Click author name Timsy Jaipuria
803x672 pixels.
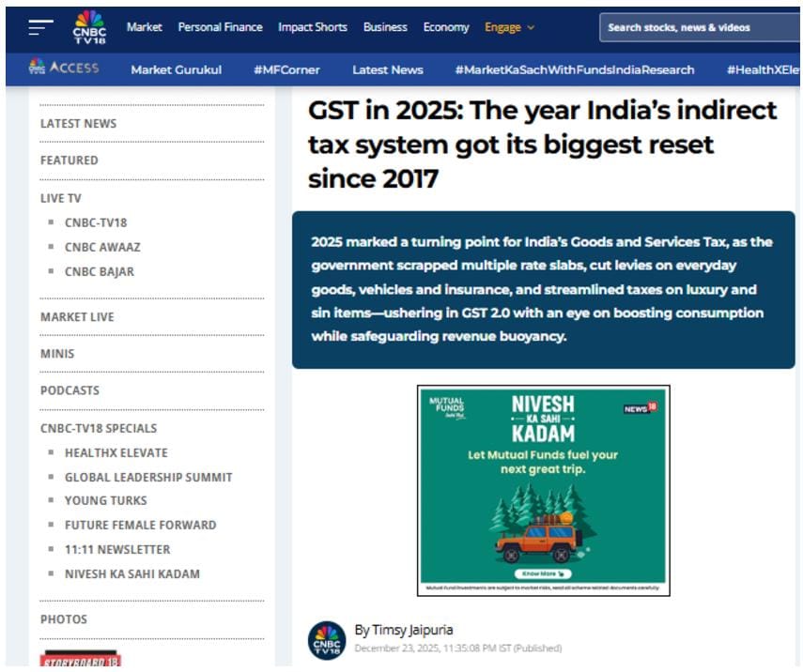click(x=412, y=630)
